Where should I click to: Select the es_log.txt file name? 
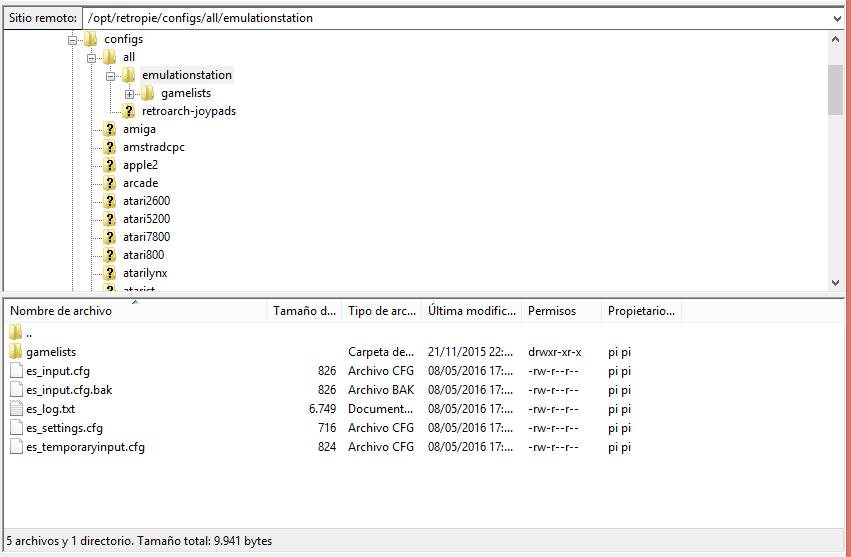click(x=50, y=409)
